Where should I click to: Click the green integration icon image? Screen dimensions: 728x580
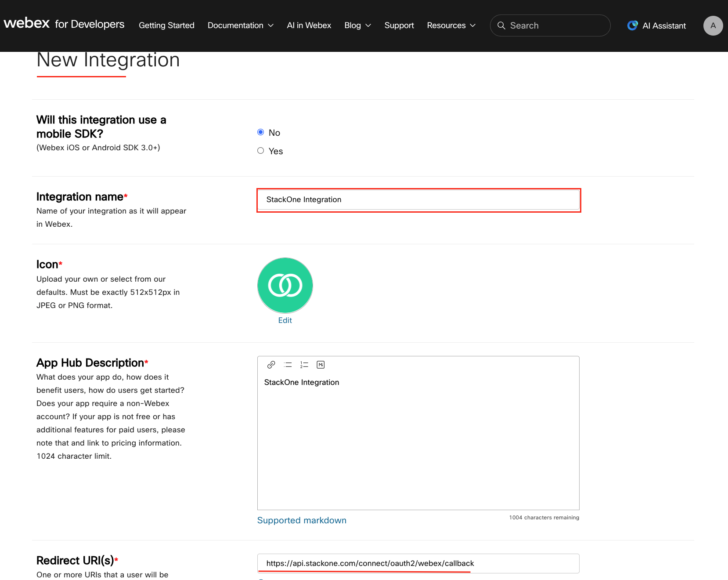[285, 285]
